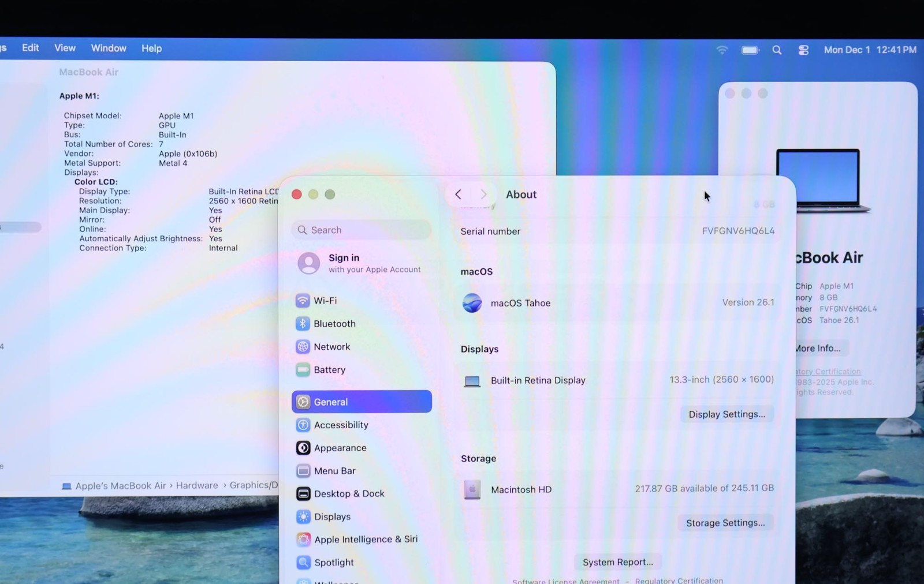This screenshot has height=584, width=924.
Task: Click the Search field in System Settings
Action: 362,230
